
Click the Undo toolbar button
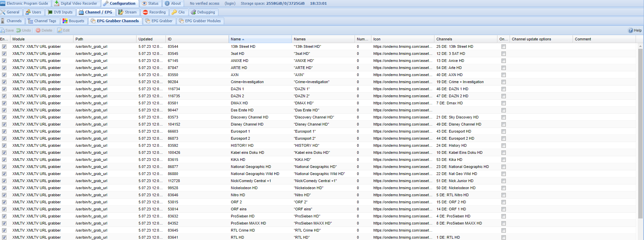(x=24, y=30)
